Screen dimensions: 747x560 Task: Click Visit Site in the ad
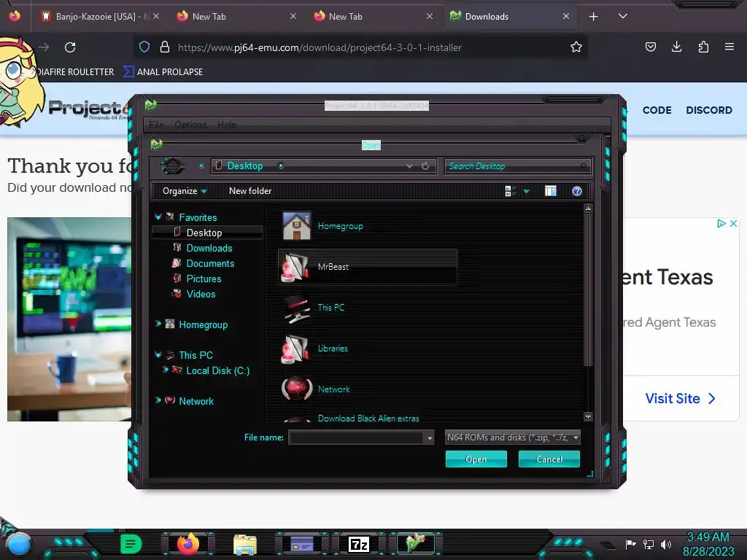point(680,398)
